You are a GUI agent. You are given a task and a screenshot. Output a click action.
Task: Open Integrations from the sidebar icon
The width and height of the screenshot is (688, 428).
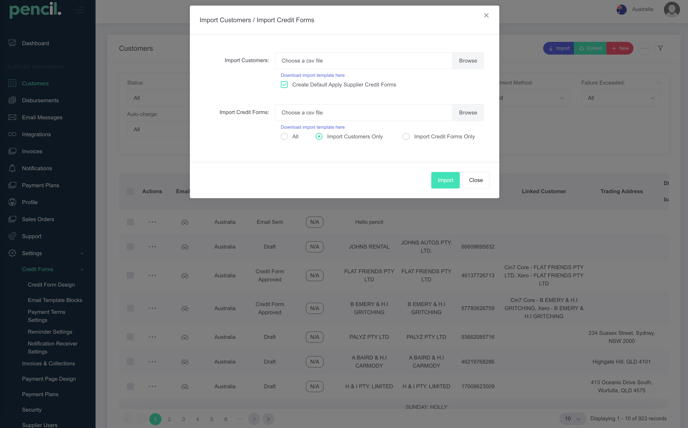pos(12,134)
